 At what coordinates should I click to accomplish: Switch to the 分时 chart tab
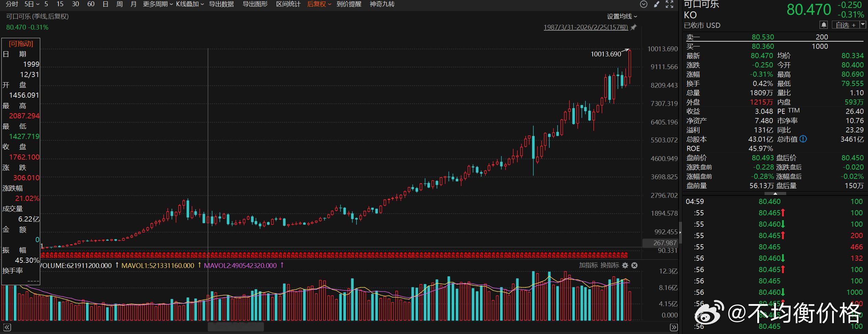pyautogui.click(x=12, y=4)
